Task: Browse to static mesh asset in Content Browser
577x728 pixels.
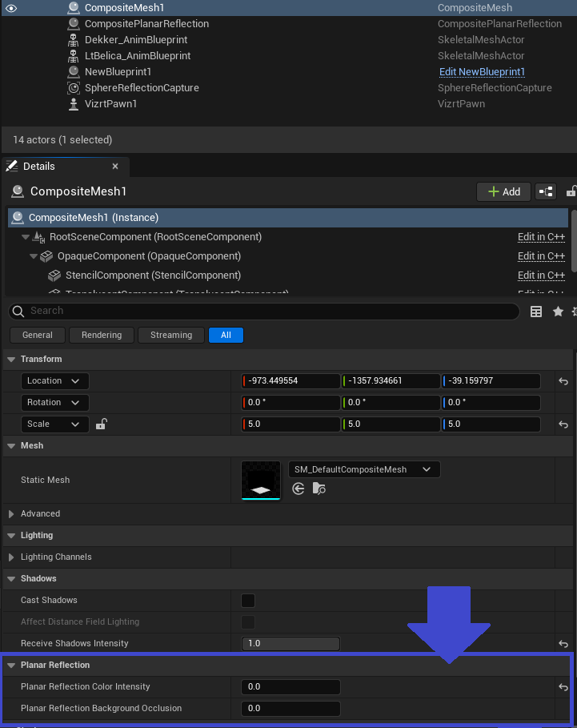Action: 319,489
